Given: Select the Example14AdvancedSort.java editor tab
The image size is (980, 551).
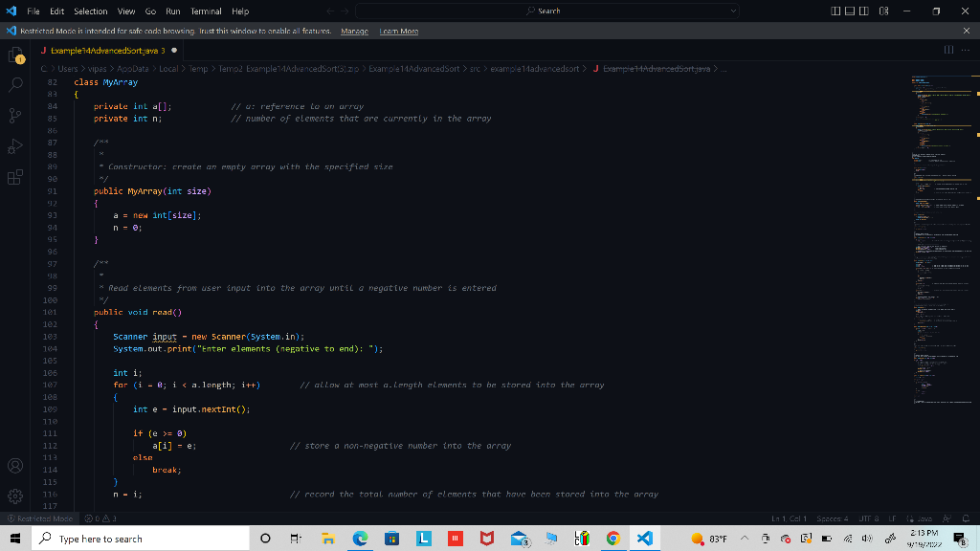Looking at the screenshot, I should click(107, 50).
